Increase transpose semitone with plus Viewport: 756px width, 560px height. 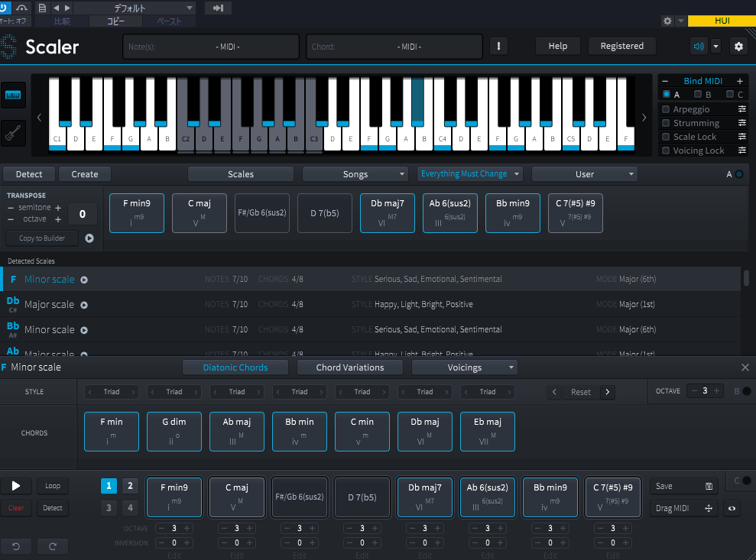click(58, 208)
